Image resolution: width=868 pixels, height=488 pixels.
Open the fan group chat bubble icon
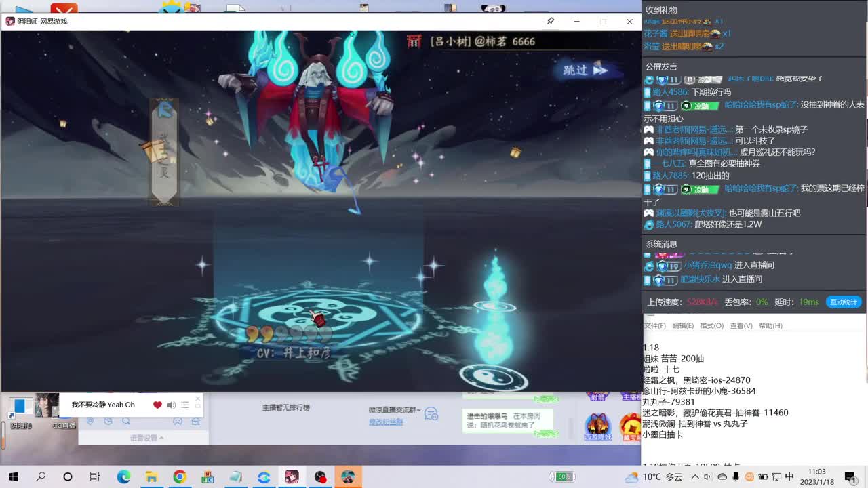pos(431,414)
